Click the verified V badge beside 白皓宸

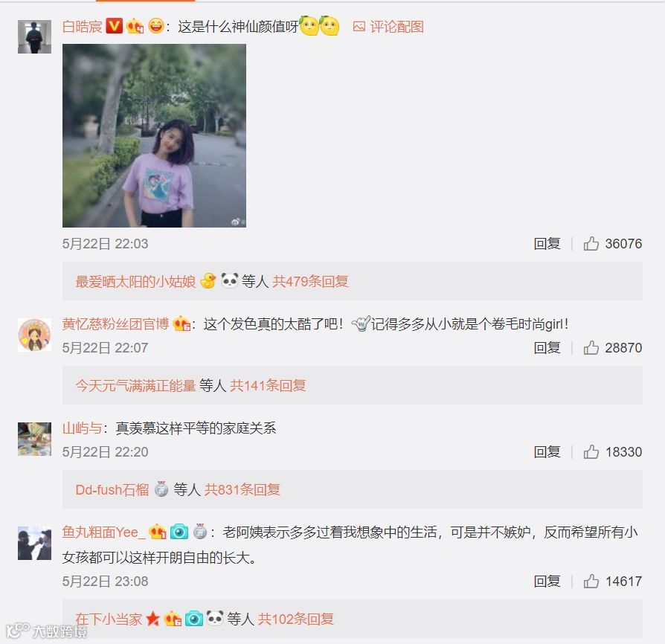click(114, 26)
